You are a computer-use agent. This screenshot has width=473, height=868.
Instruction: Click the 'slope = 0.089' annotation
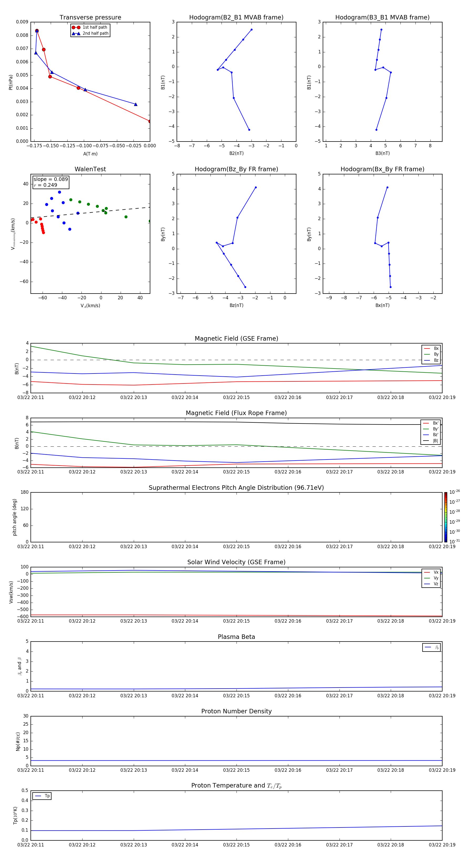(x=51, y=179)
